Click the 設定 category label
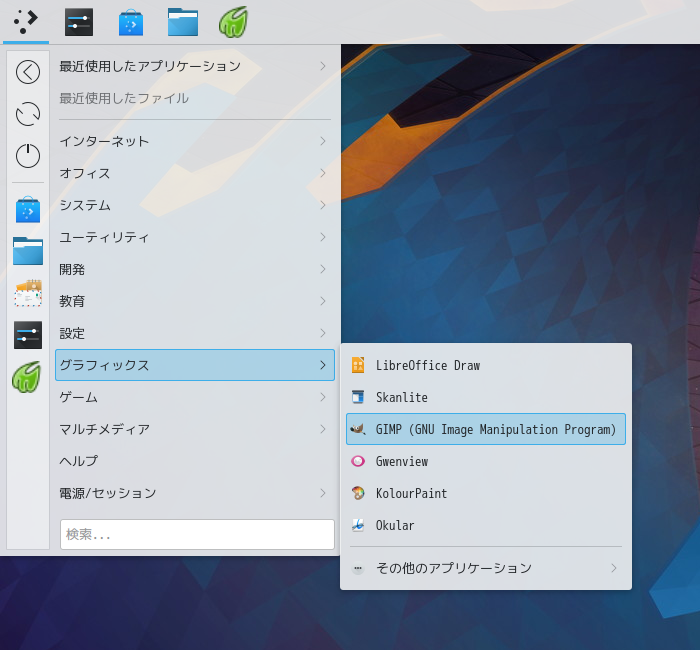Viewport: 700px width, 650px height. [x=72, y=333]
